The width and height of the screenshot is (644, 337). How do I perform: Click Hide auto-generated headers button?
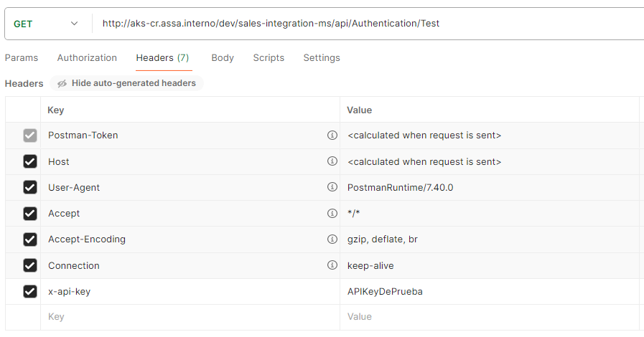pyautogui.click(x=126, y=83)
